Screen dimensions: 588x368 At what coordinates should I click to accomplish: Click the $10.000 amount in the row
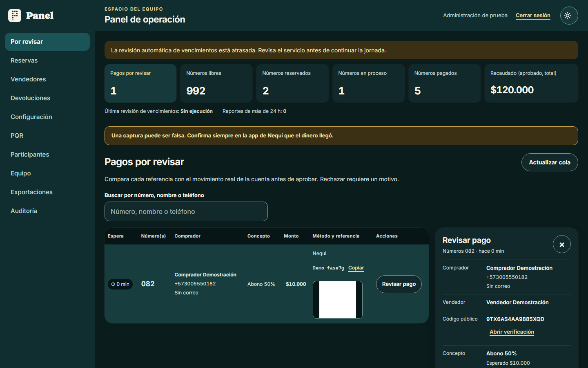pyautogui.click(x=296, y=284)
